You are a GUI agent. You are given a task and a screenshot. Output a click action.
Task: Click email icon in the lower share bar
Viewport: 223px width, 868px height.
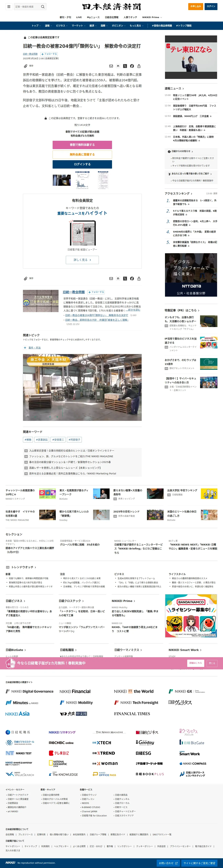(111, 279)
